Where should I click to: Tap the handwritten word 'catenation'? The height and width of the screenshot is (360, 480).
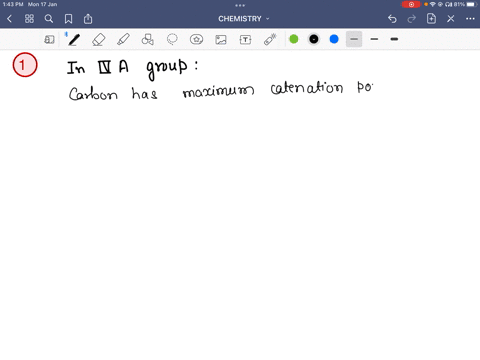click(307, 88)
